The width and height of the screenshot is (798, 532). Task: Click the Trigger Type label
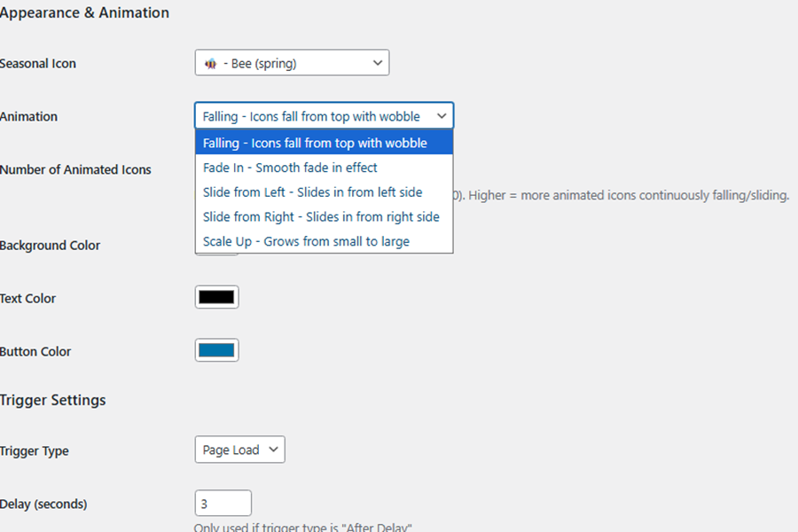34,451
